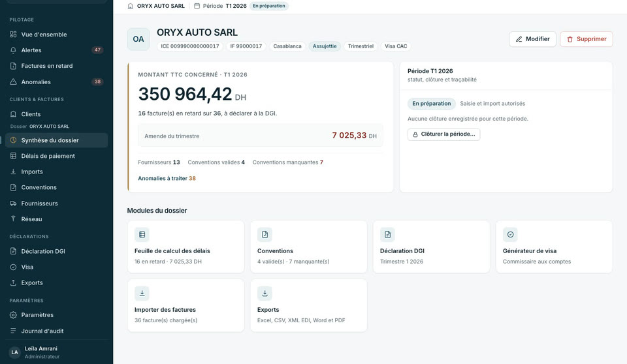Click the Visa CAC tag
627x364 pixels.
(x=396, y=46)
